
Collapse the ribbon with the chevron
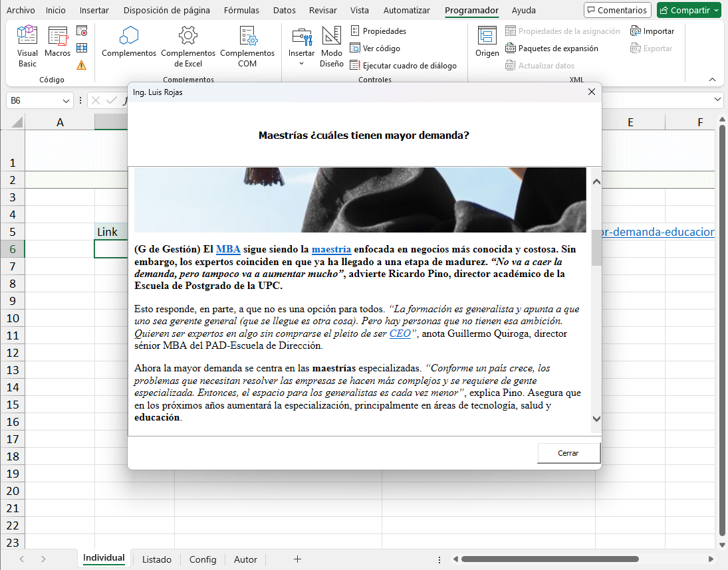pos(712,80)
